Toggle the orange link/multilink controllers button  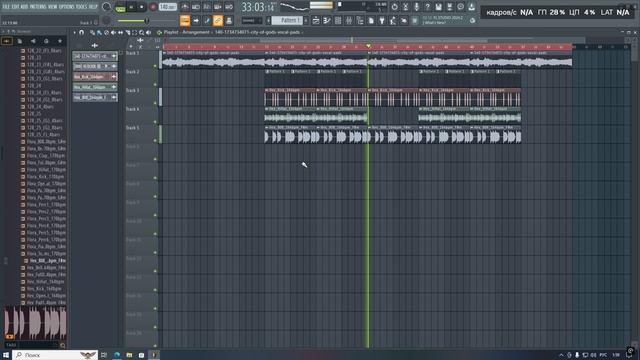218,20
